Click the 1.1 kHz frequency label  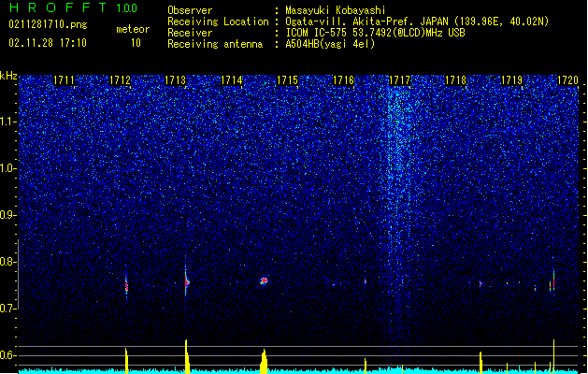tap(8, 122)
